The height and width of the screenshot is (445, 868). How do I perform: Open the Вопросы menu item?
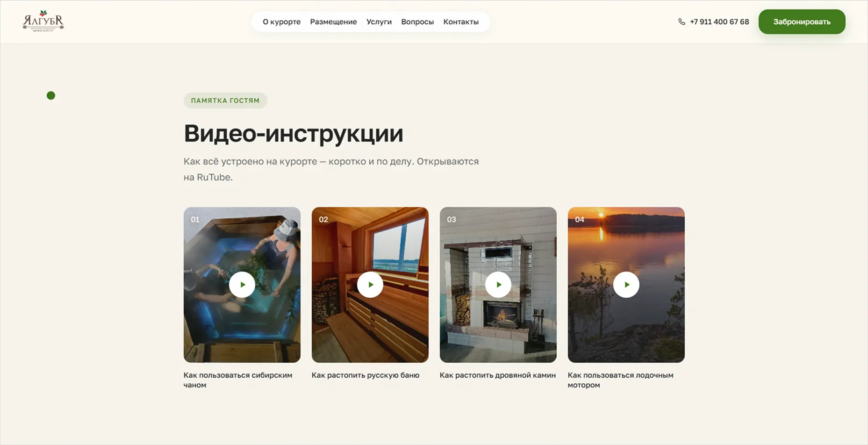[x=417, y=22]
